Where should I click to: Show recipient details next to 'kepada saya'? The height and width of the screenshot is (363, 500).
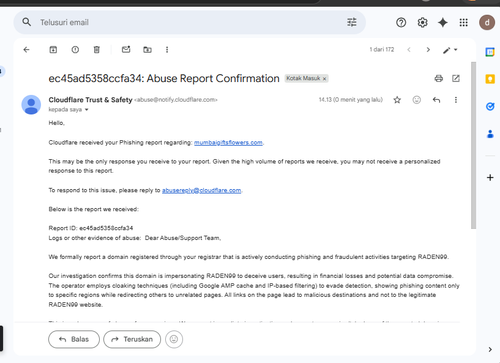click(87, 110)
